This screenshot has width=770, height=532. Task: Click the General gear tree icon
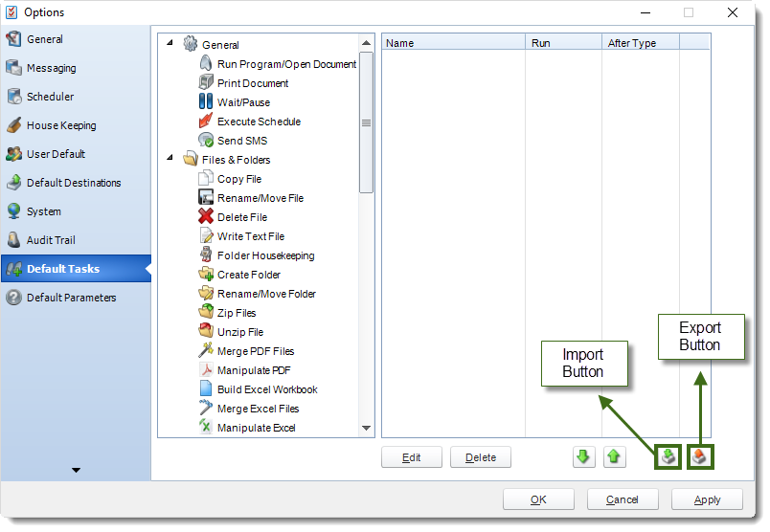point(191,44)
